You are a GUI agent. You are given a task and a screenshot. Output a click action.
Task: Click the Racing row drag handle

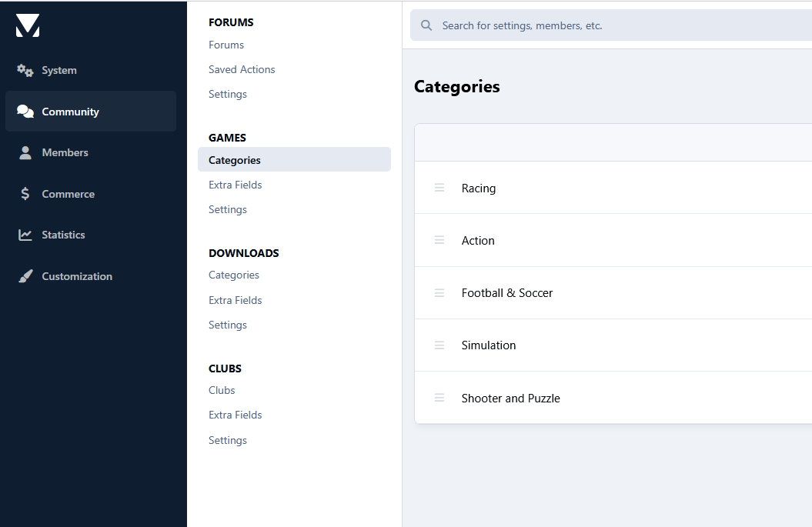coord(439,188)
